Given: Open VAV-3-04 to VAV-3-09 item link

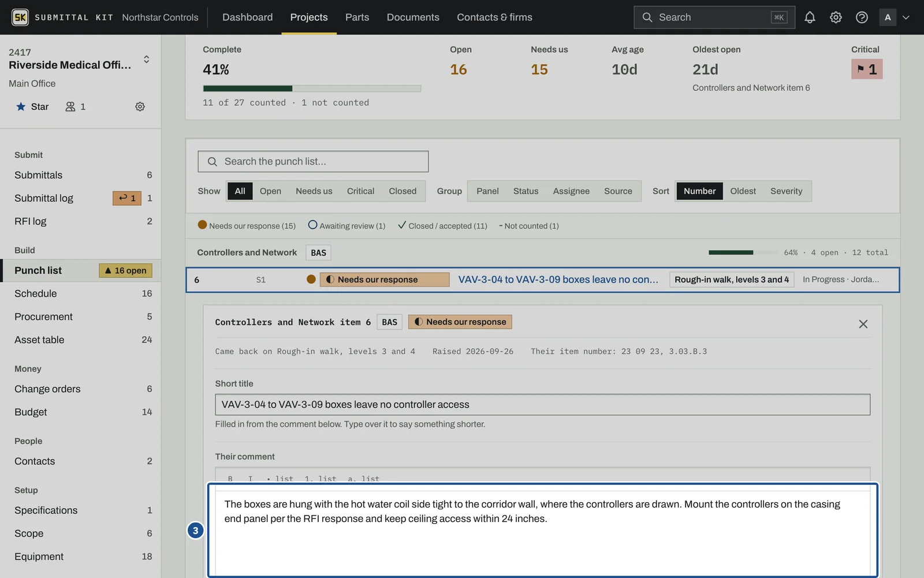Looking at the screenshot, I should [x=558, y=280].
